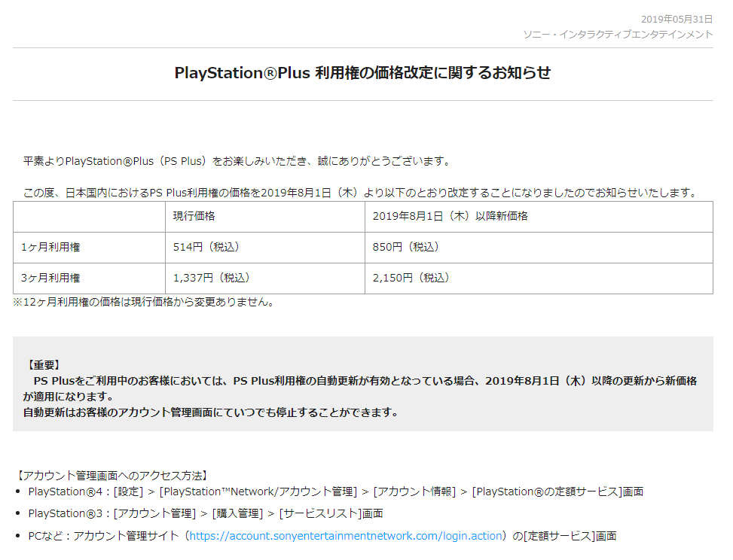
Task: Click the 3ヶ月利用権 row label
Action: coord(50,278)
